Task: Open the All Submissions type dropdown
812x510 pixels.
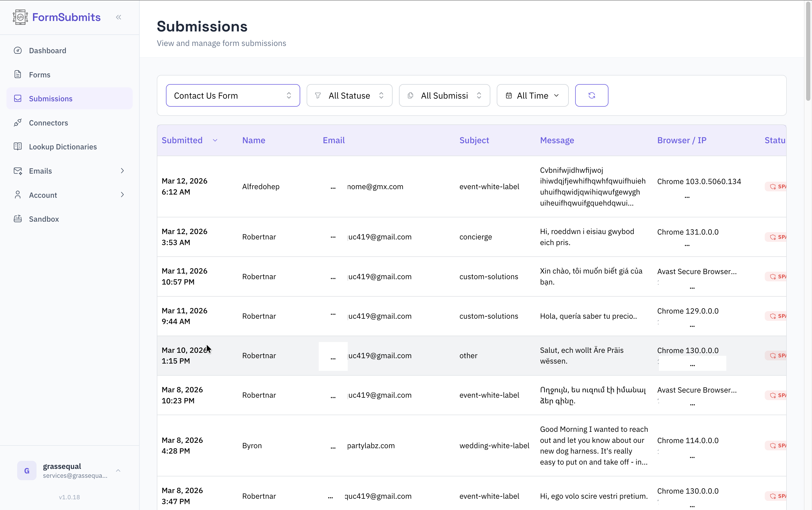Action: tap(444, 95)
